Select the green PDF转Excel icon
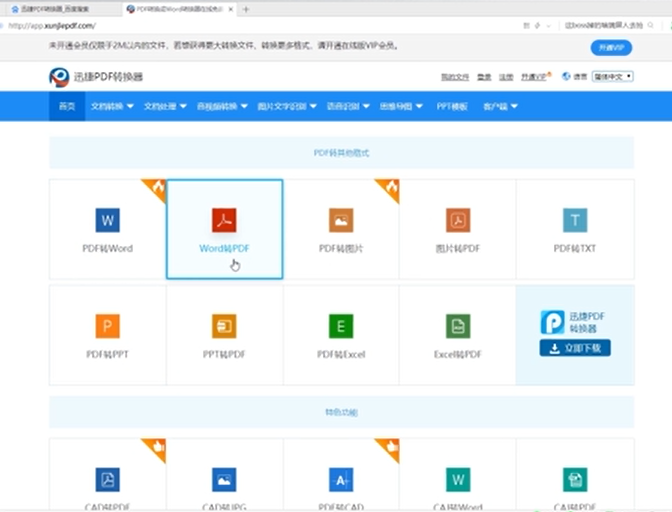This screenshot has height=512, width=672. [x=341, y=326]
